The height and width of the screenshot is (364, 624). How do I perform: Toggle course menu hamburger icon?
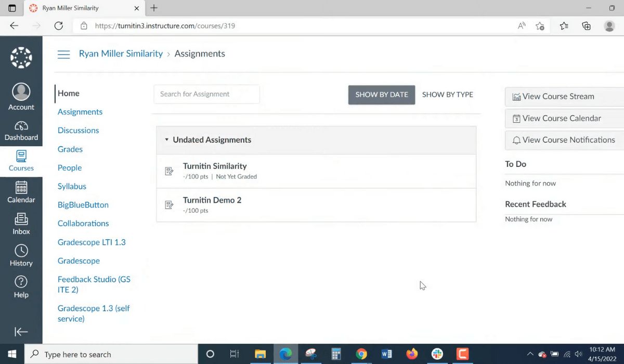tap(63, 54)
